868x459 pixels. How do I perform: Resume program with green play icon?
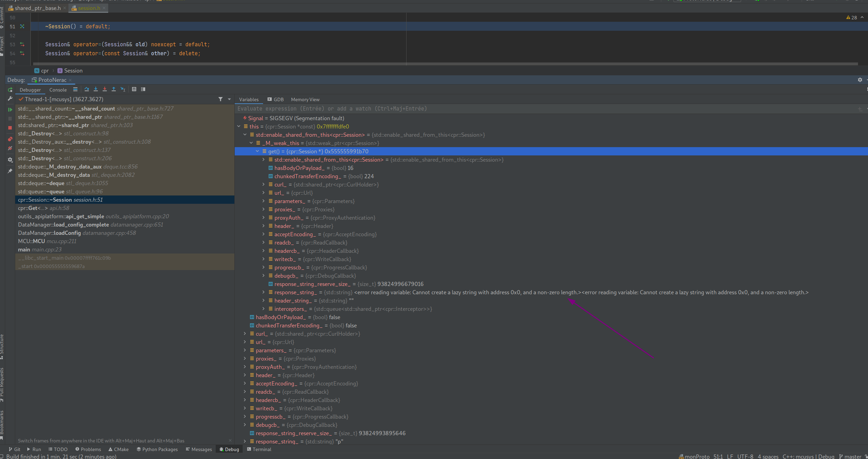(x=10, y=109)
